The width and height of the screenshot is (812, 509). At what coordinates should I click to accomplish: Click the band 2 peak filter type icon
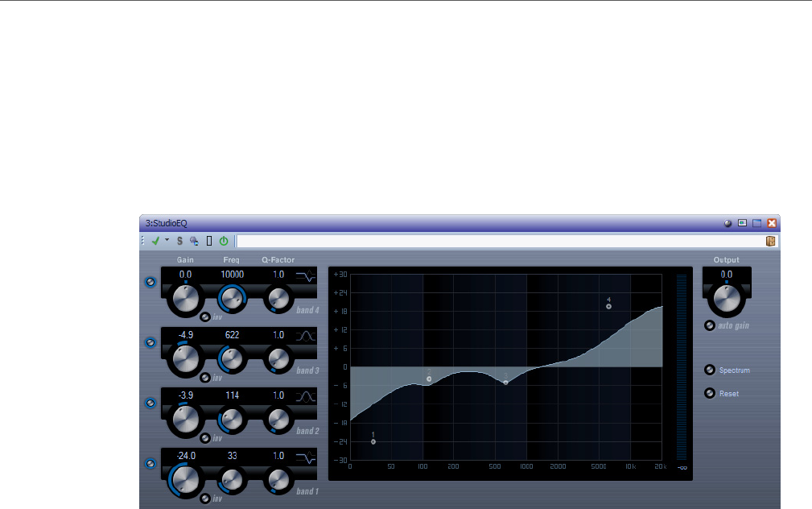tap(306, 396)
